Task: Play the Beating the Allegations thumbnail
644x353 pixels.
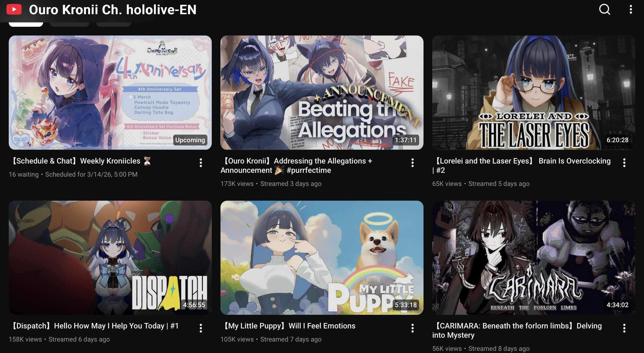Action: 322,93
